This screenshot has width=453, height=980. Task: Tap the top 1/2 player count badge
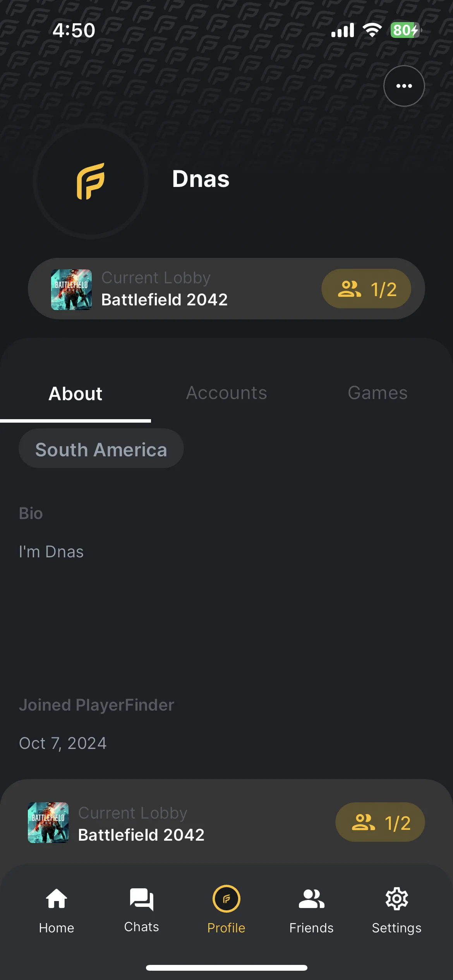coord(366,289)
